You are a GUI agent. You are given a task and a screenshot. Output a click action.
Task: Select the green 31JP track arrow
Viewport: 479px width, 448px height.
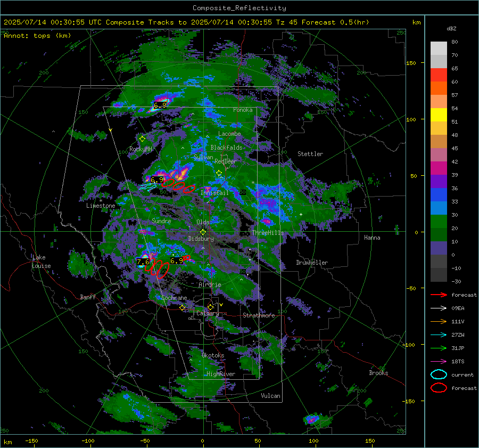pos(439,348)
